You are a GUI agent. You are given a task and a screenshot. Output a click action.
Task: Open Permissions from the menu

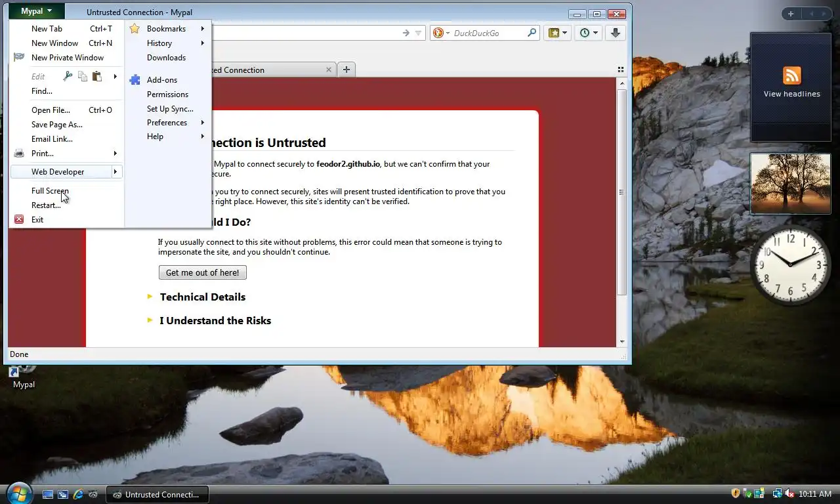(168, 94)
